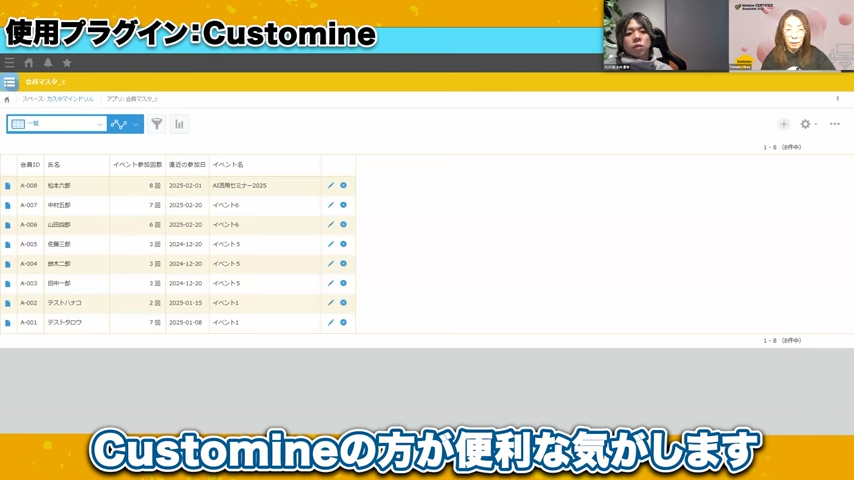
Task: Delete the A-006 record
Action: (344, 224)
